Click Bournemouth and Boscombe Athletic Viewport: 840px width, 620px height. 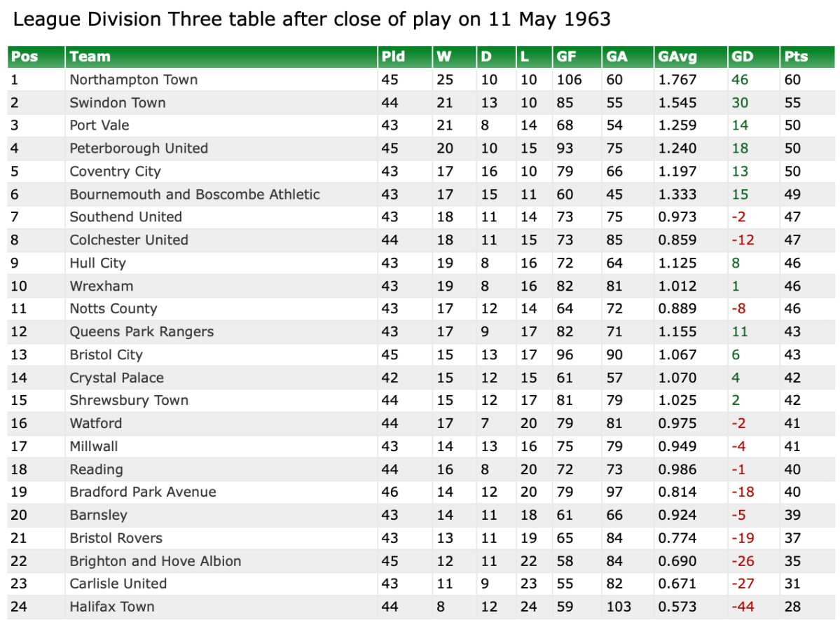pyautogui.click(x=194, y=195)
